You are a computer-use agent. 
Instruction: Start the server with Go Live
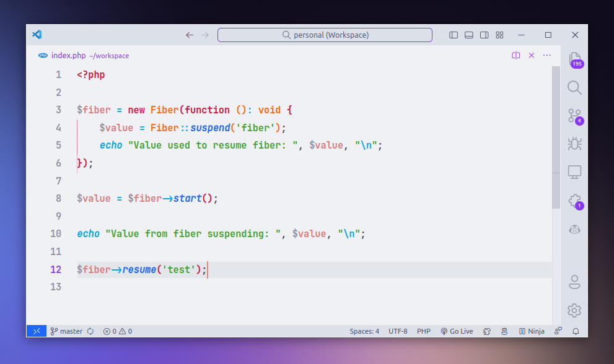(457, 331)
